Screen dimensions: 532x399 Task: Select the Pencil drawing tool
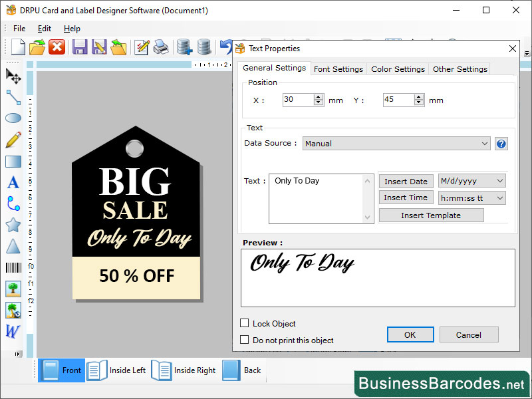tap(12, 140)
